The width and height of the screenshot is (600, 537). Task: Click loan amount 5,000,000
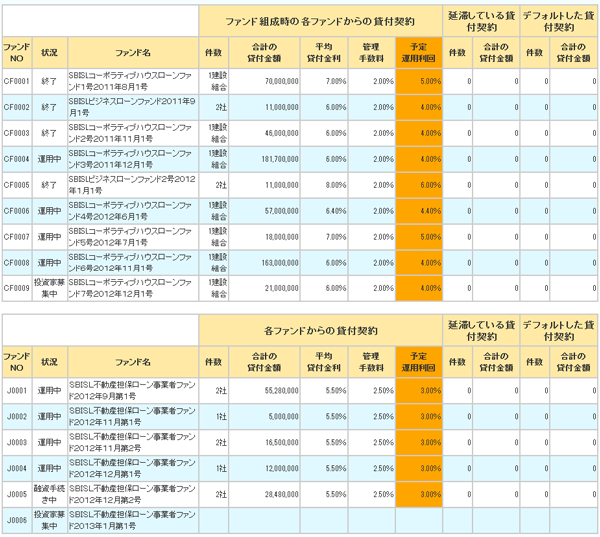pos(284,416)
